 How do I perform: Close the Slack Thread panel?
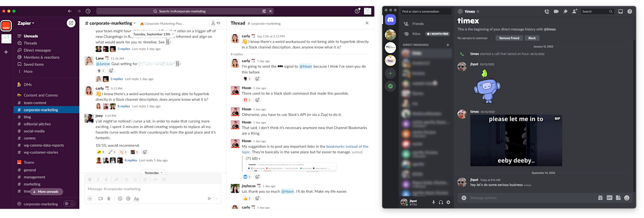367,23
